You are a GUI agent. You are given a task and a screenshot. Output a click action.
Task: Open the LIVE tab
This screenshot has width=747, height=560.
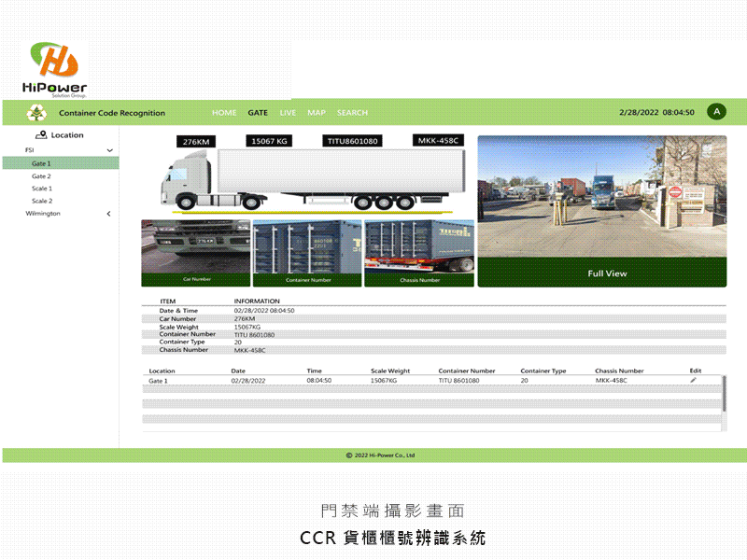(x=288, y=113)
